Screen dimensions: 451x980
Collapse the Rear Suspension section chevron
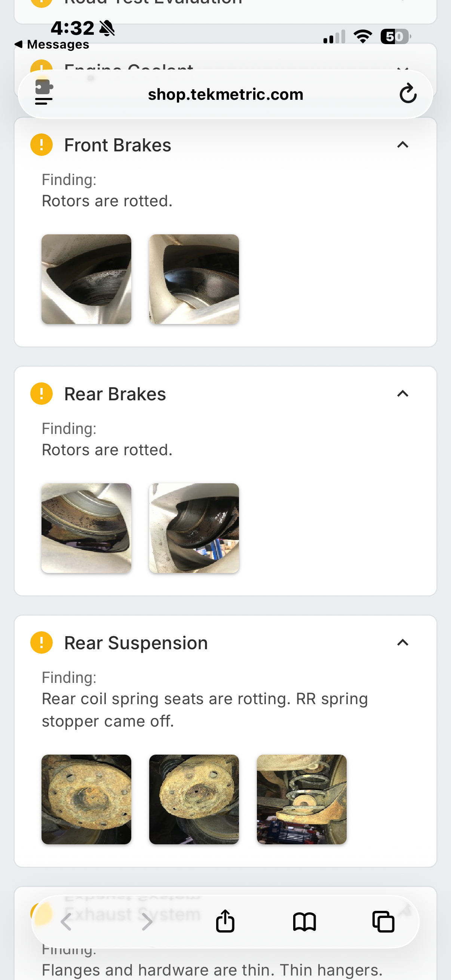(x=402, y=642)
